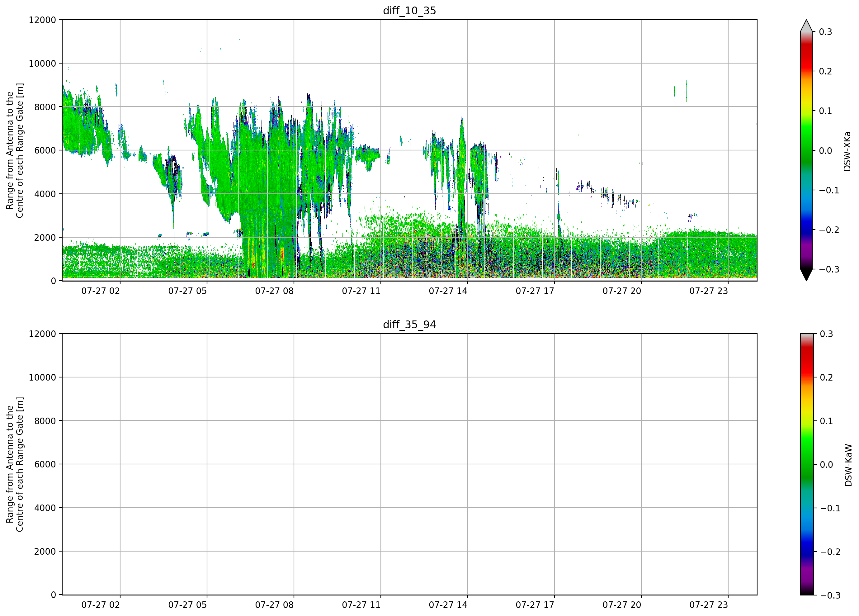Click the 0.3 tick on DSW-KaW colorbar
Image resolution: width=859 pixels, height=616 pixels.
tap(826, 334)
